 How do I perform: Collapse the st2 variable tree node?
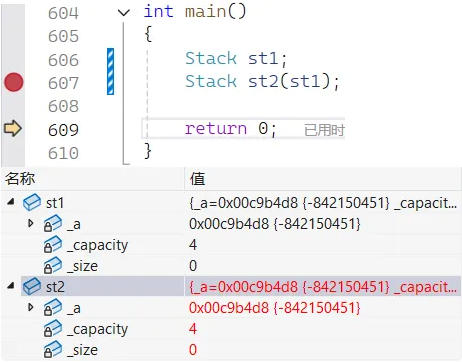point(11,285)
